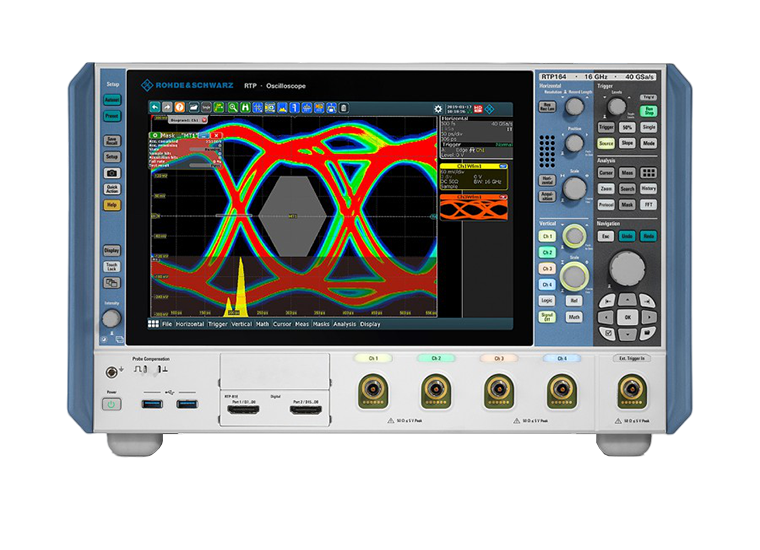The image size is (760, 550).
Task: Tap the histogram icon in the toolbar
Action: 282,108
